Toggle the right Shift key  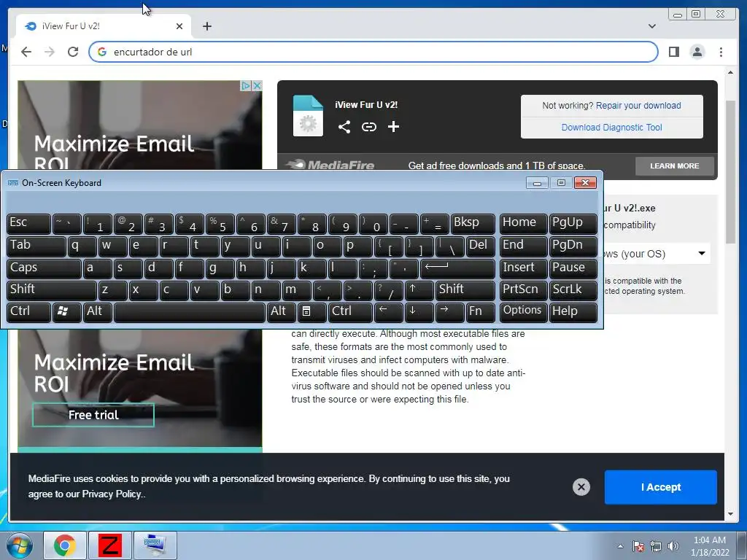click(465, 290)
